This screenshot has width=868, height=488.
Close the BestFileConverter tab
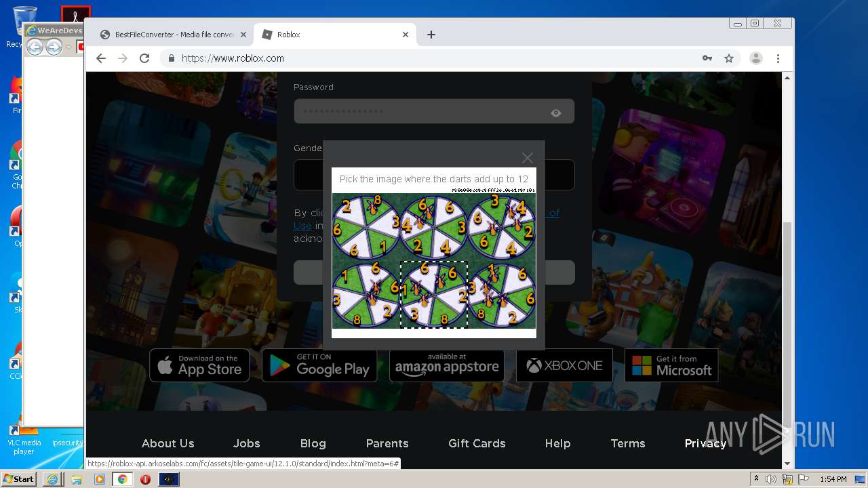[x=243, y=35]
